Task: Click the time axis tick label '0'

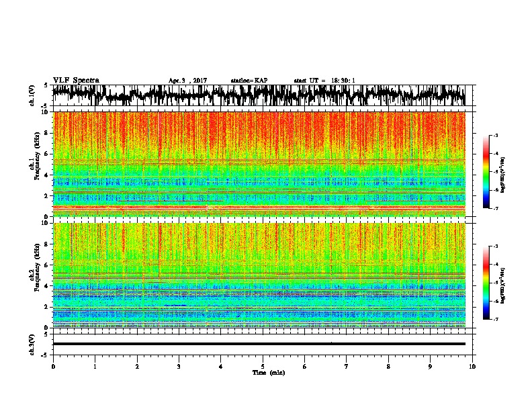Action: 53,367
